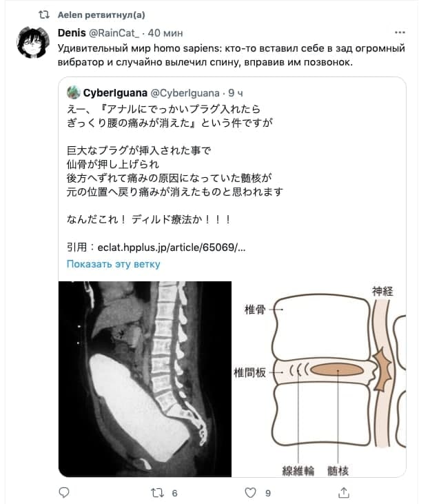View the spine disc diagram image
Viewport: 430px width, 504px height.
[x=319, y=379]
